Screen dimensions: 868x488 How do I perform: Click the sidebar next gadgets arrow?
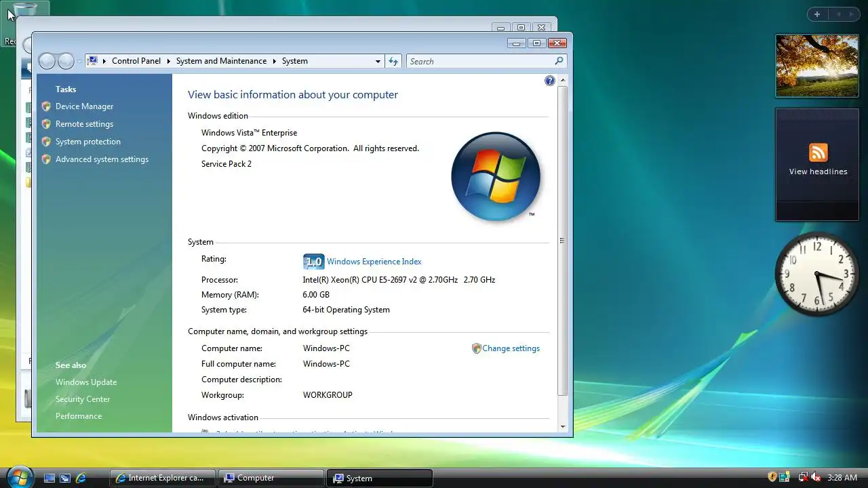pyautogui.click(x=852, y=14)
